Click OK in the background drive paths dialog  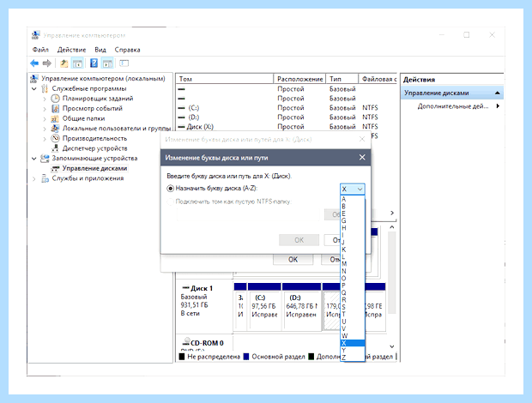coord(293,260)
